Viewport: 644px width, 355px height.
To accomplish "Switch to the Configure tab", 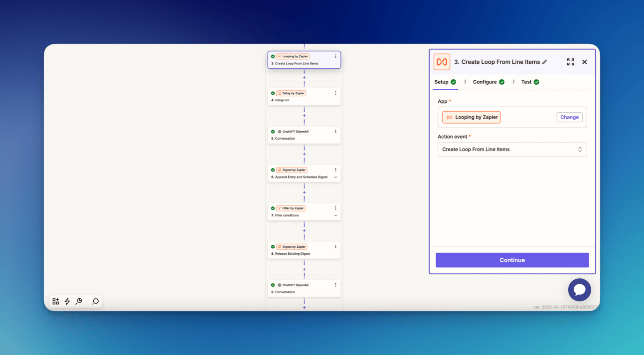I will 488,82.
